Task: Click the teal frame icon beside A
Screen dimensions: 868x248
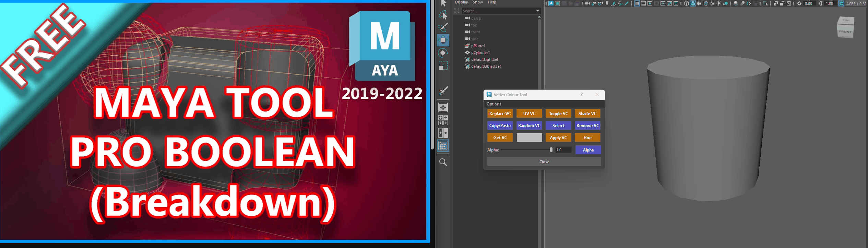Action: click(558, 3)
